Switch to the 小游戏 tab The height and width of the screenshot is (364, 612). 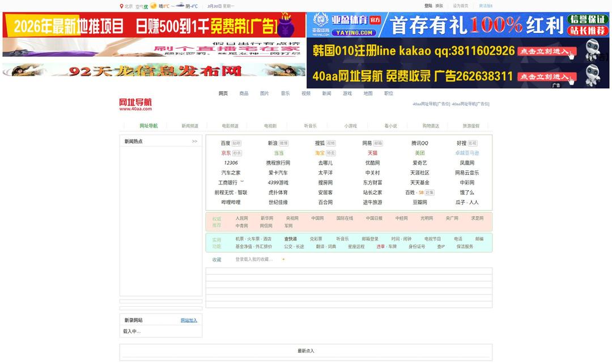351,126
